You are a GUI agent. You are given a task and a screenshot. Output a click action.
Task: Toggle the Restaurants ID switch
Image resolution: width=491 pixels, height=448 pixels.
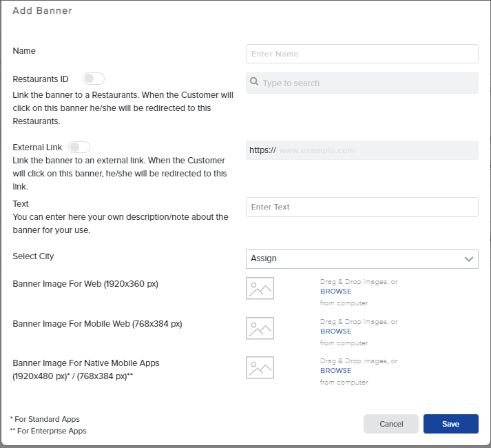(93, 79)
